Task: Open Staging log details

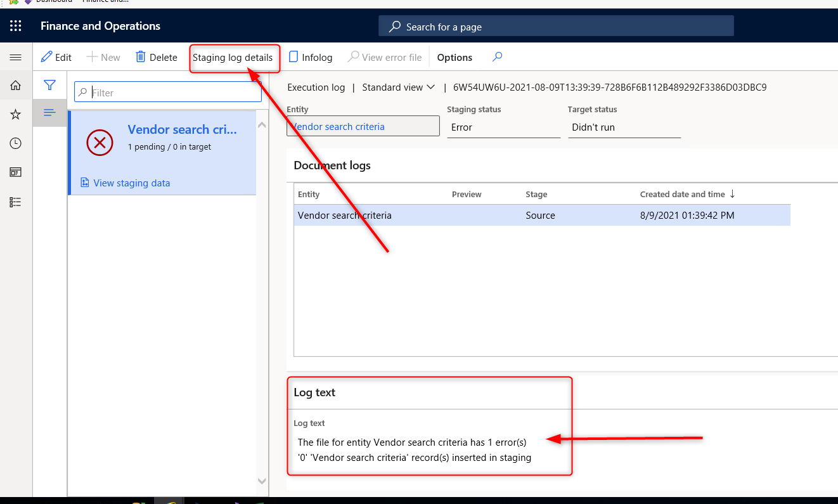Action: (235, 57)
